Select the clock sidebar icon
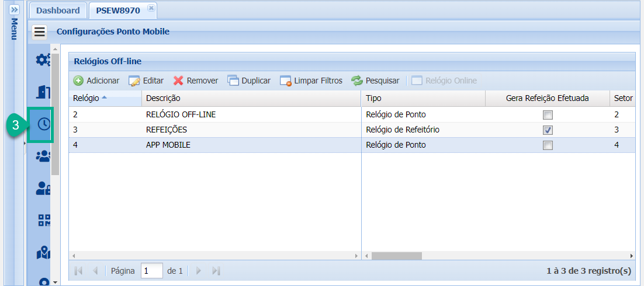644x286 pixels. click(x=43, y=124)
